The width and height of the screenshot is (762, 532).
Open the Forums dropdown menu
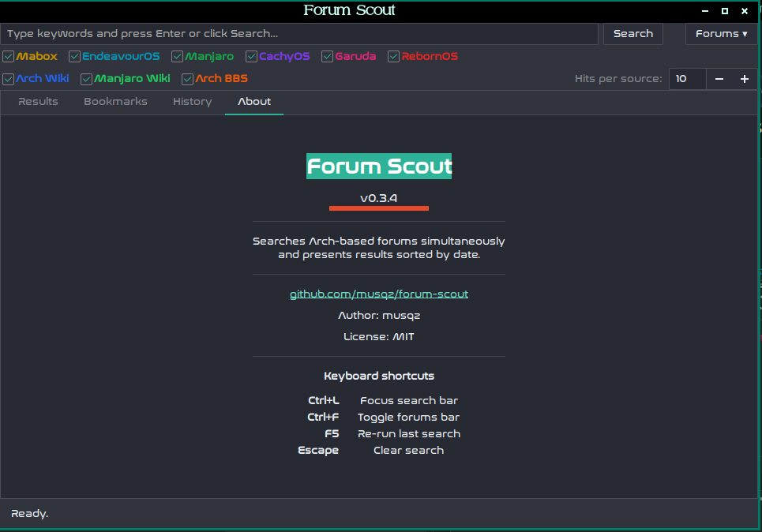pos(721,33)
